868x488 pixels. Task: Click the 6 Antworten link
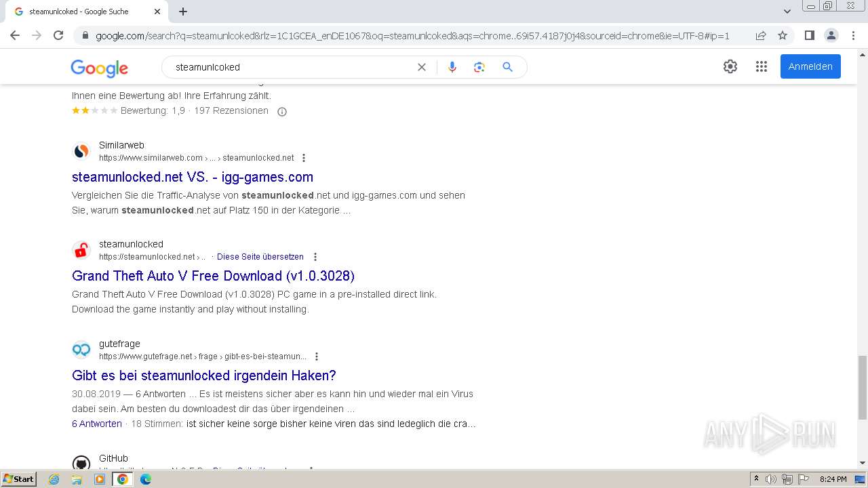97,424
